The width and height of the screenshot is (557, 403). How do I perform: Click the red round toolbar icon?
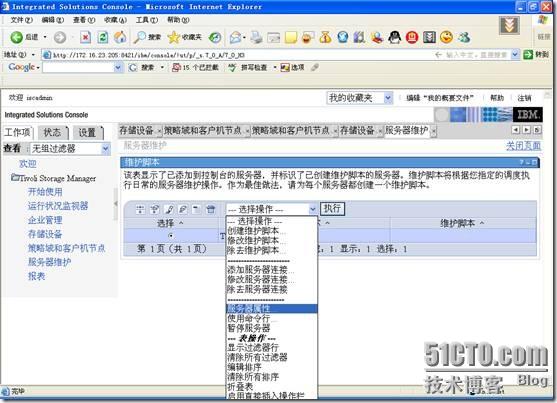click(412, 37)
